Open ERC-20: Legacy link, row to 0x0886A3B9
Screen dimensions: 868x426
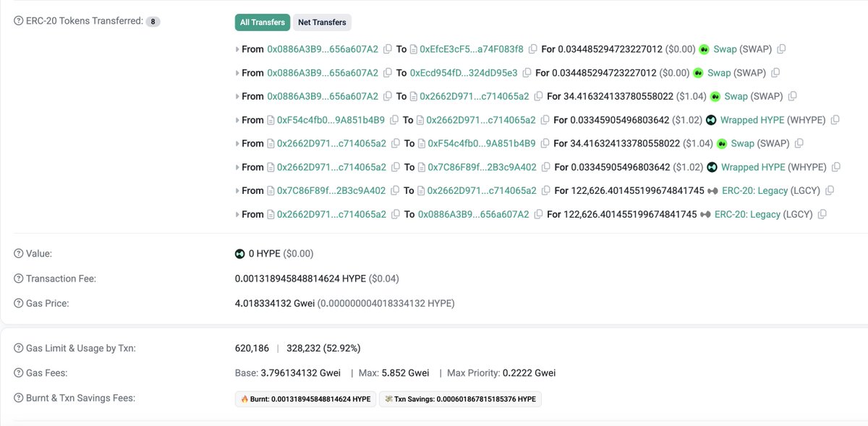click(747, 215)
